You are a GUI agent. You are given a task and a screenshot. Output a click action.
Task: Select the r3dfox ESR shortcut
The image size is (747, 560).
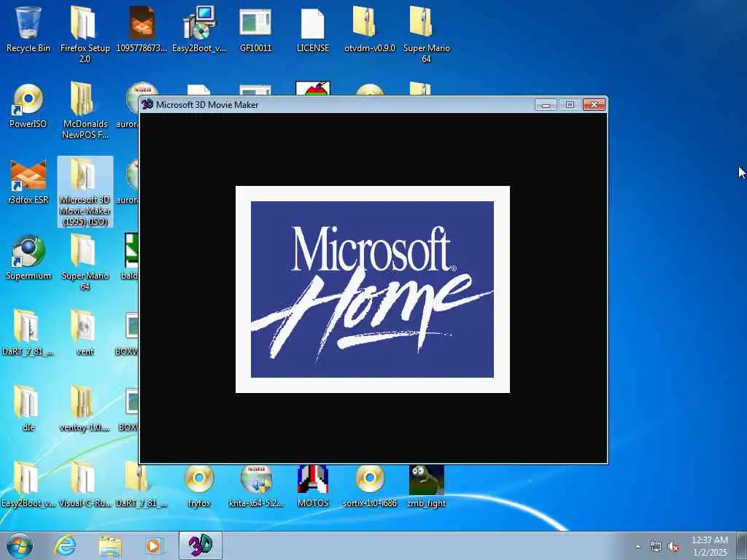(28, 182)
